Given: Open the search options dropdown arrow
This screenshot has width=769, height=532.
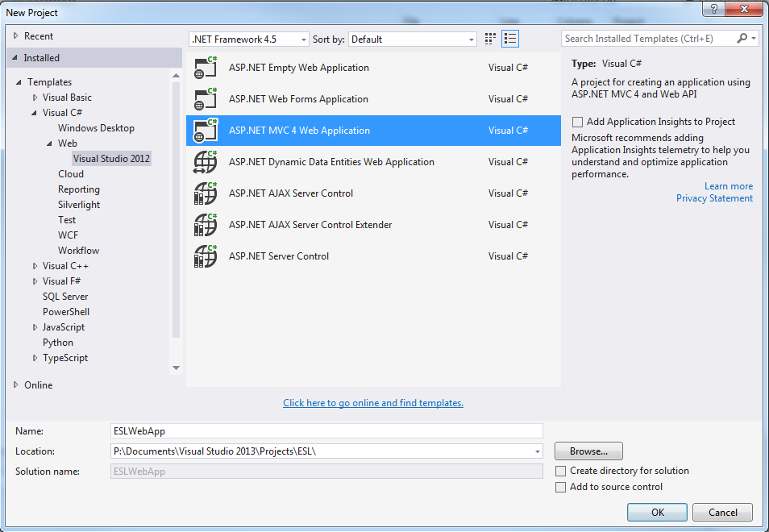Looking at the screenshot, I should click(x=754, y=38).
